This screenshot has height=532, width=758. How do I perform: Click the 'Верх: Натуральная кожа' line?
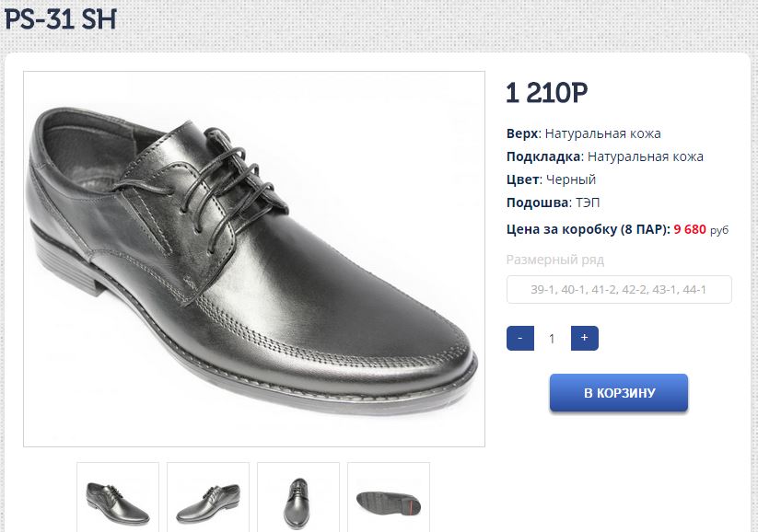[584, 133]
